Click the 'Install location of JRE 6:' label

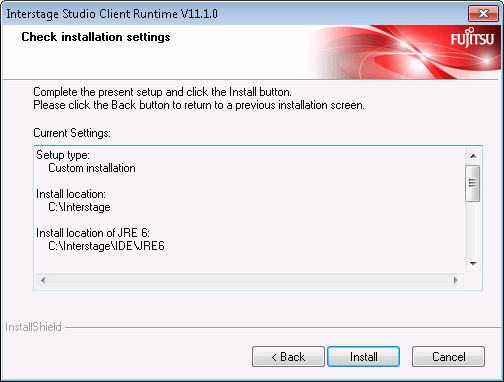[x=93, y=233]
